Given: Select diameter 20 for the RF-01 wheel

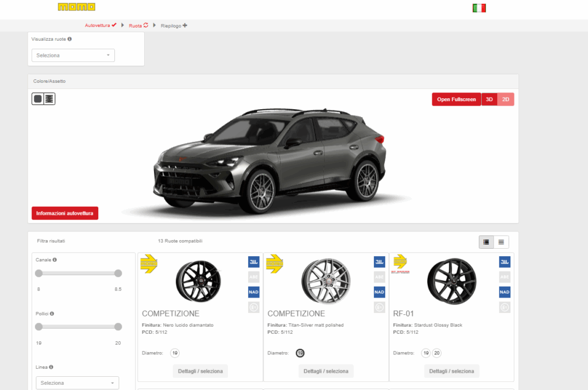Looking at the screenshot, I should (x=436, y=353).
